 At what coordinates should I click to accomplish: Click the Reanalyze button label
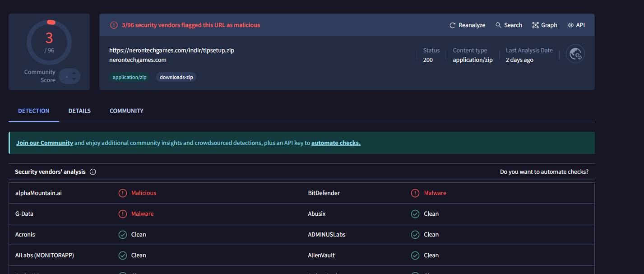pyautogui.click(x=472, y=25)
